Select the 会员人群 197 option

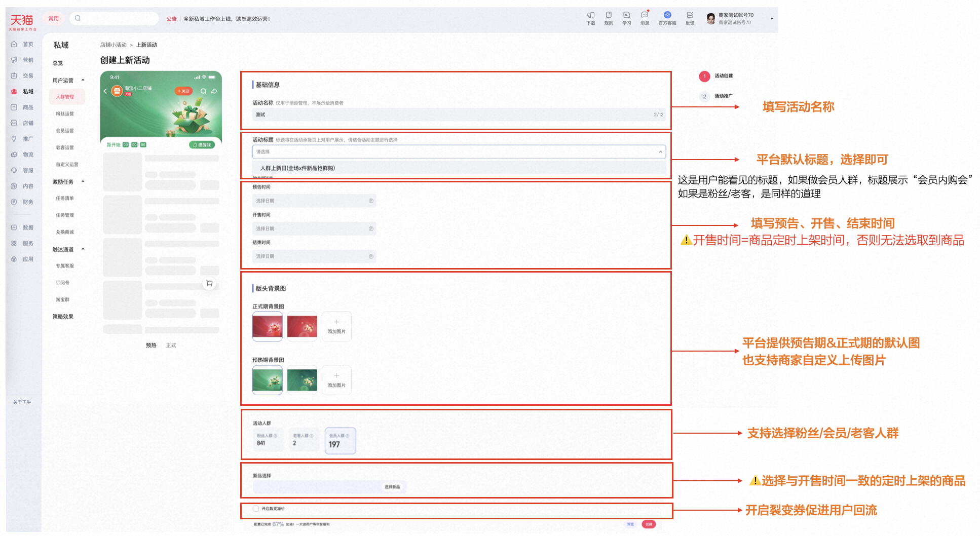click(340, 440)
